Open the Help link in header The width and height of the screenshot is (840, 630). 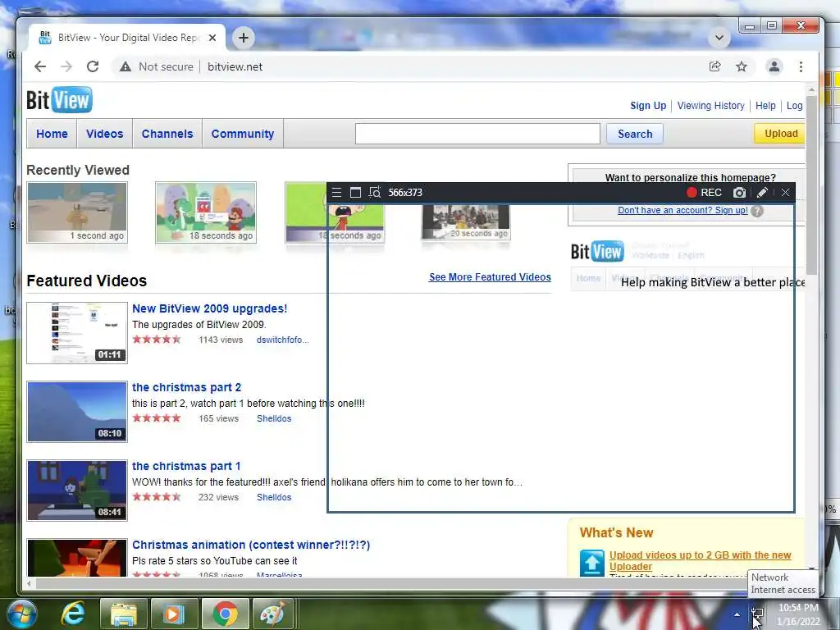765,106
